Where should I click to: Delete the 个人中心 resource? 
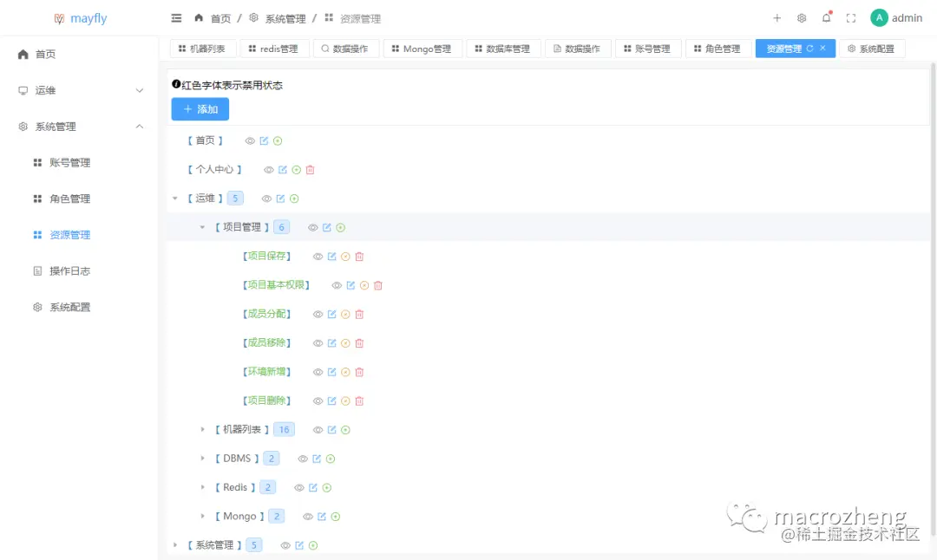(310, 170)
